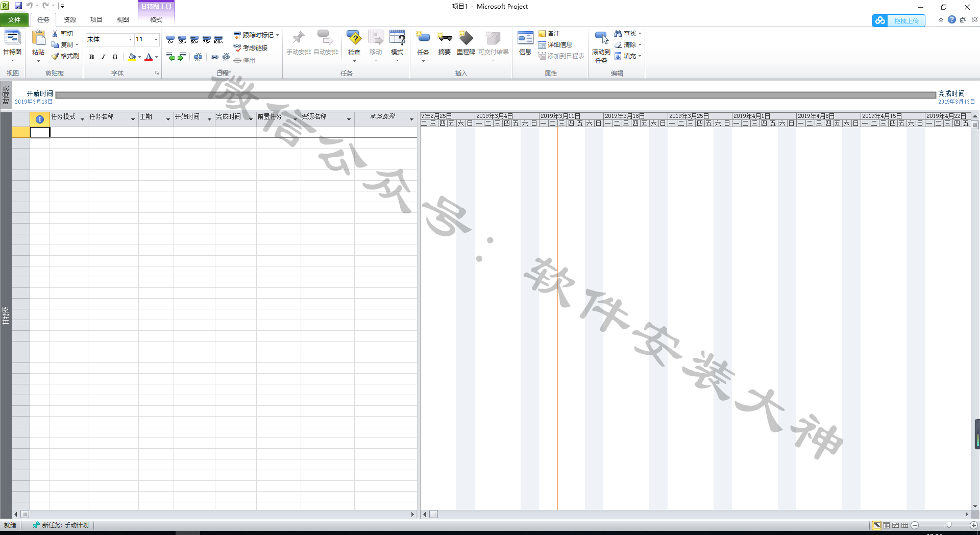Click Scroll to Task (滚动到任务)
This screenshot has width=980, height=535.
pyautogui.click(x=601, y=46)
